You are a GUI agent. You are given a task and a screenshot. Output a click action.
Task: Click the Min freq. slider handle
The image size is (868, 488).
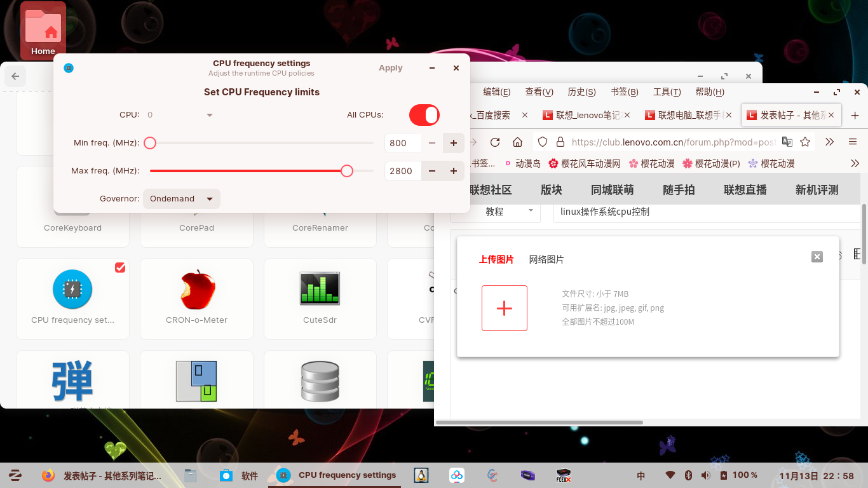(150, 143)
